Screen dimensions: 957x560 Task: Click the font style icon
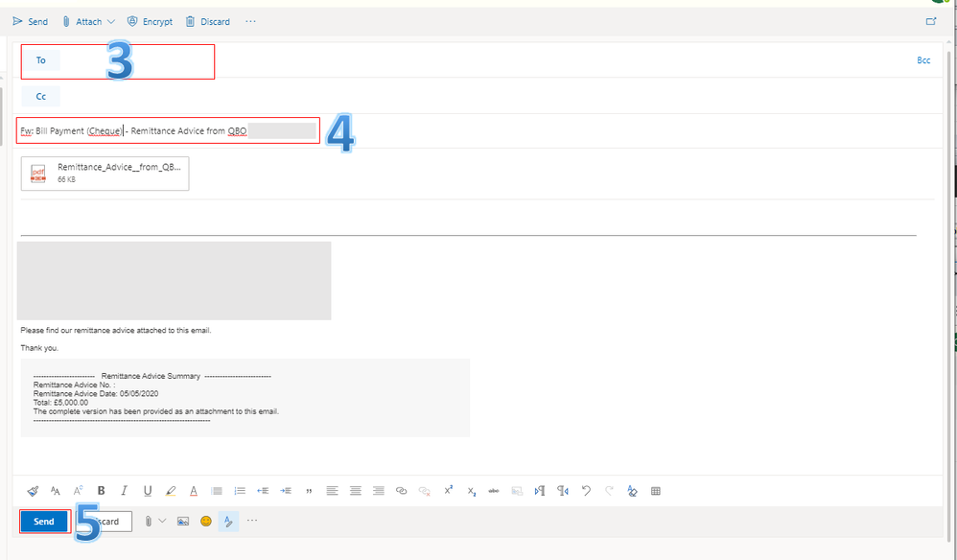[x=78, y=490]
